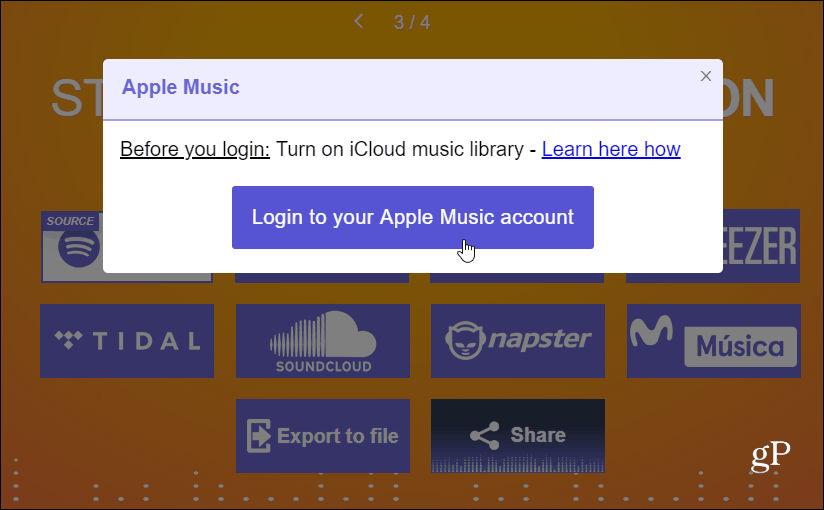The width and height of the screenshot is (824, 510).
Task: Close the Apple Music dialog
Action: tap(705, 76)
